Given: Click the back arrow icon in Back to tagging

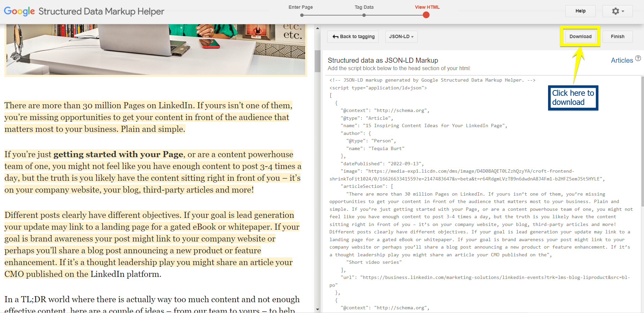Looking at the screenshot, I should tap(335, 36).
